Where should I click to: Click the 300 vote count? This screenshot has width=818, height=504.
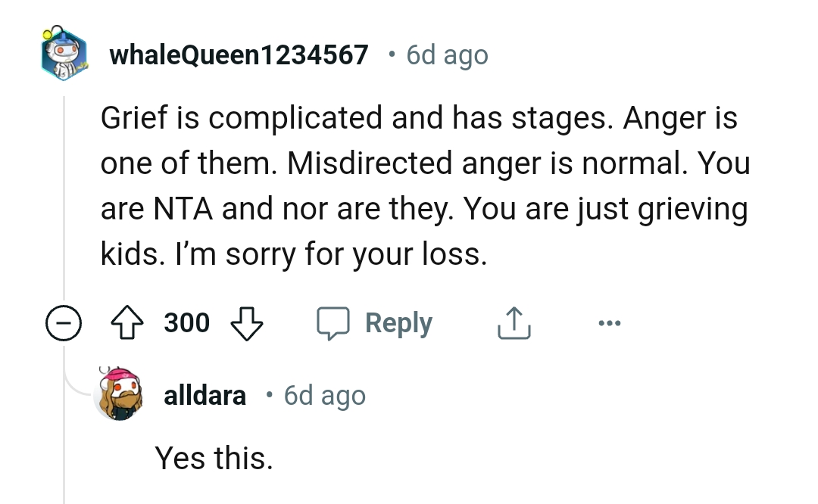187,323
